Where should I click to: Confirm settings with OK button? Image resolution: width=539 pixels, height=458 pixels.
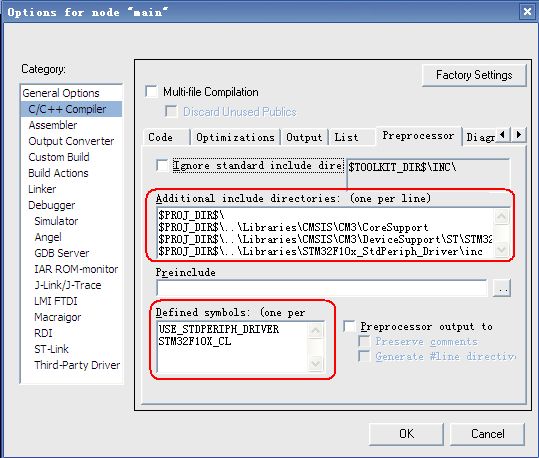point(406,434)
